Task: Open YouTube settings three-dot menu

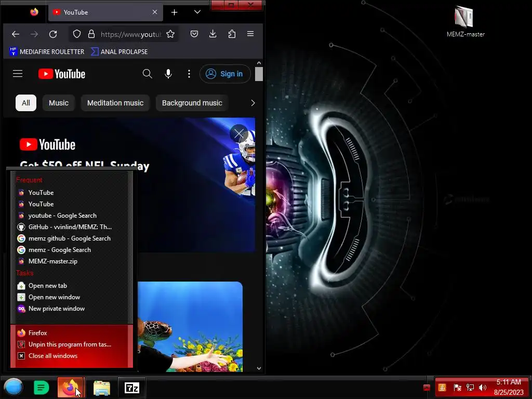Action: (x=189, y=74)
